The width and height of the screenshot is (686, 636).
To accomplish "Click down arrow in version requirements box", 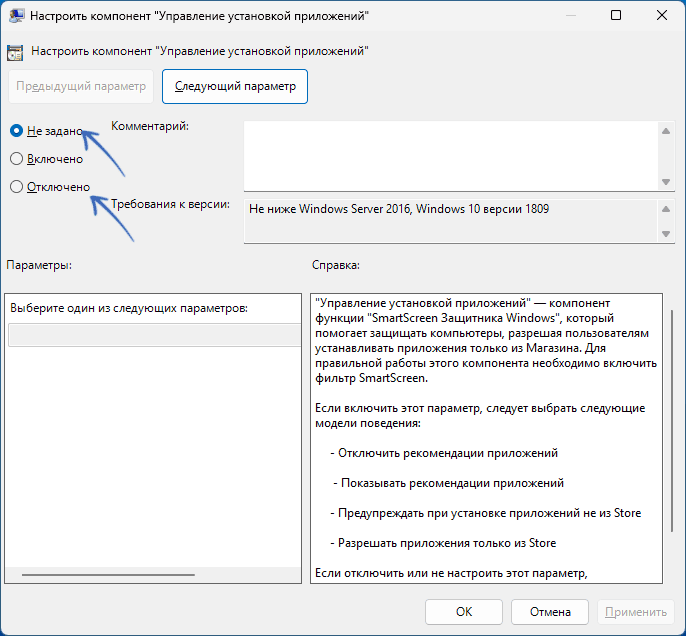I will (x=666, y=234).
